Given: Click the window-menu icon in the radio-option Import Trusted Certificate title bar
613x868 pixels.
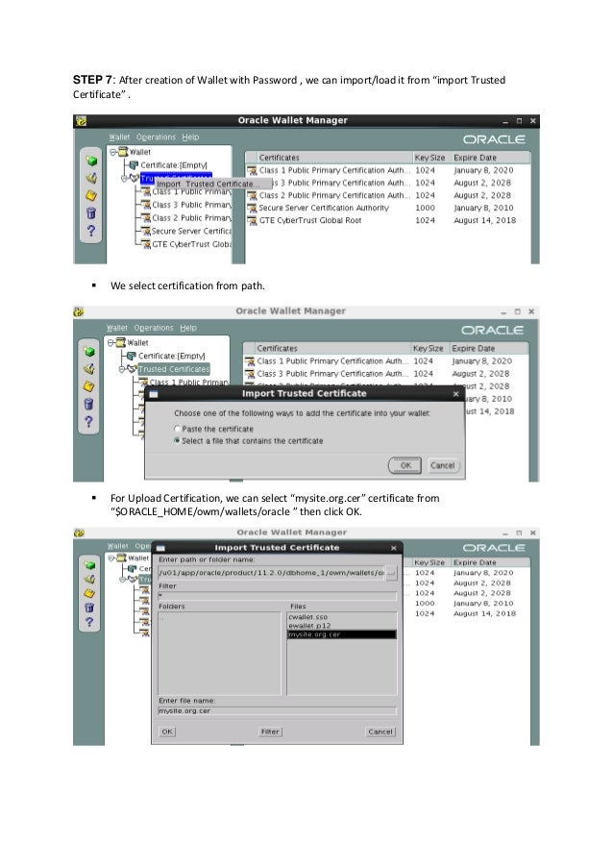Looking at the screenshot, I should pos(154,393).
